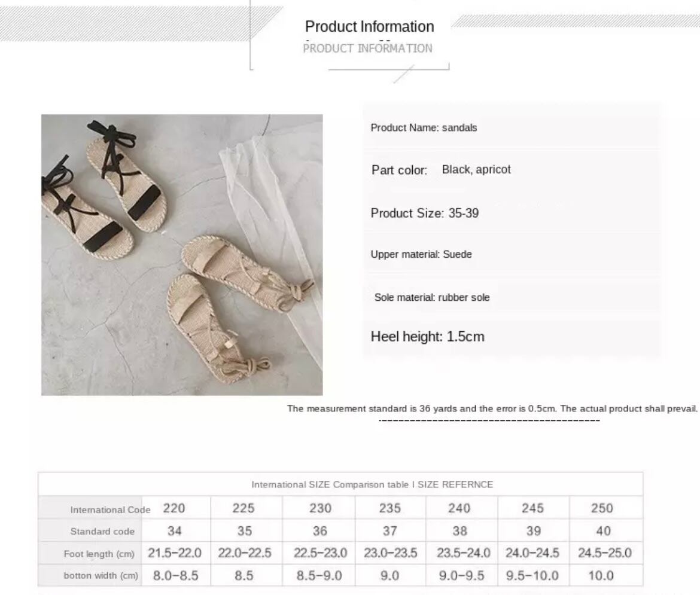Click the 'botton width (cm)' row header
Viewport: 700px width, 595px height.
click(x=101, y=575)
